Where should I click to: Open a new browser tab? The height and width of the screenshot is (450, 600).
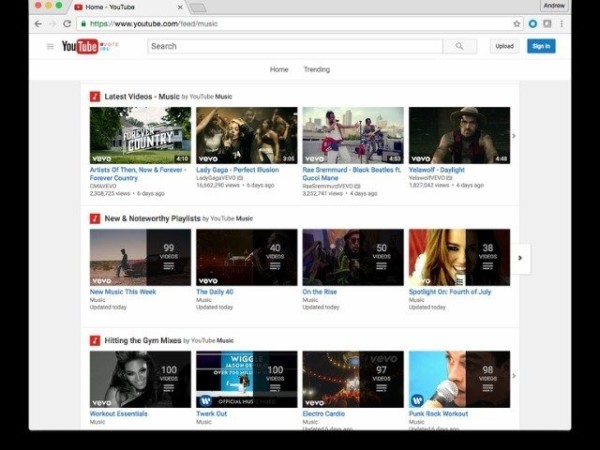click(198, 8)
